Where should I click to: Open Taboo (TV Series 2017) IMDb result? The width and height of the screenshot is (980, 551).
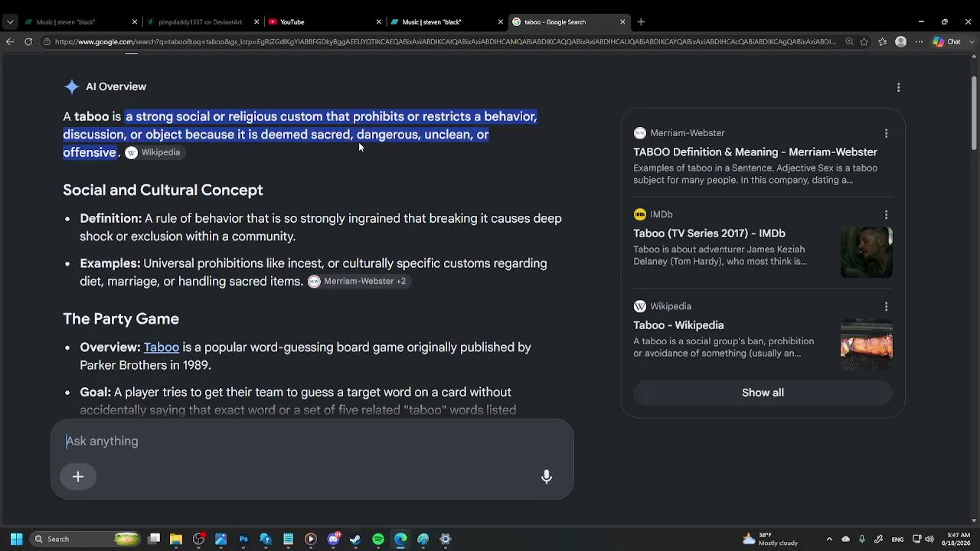[709, 233]
